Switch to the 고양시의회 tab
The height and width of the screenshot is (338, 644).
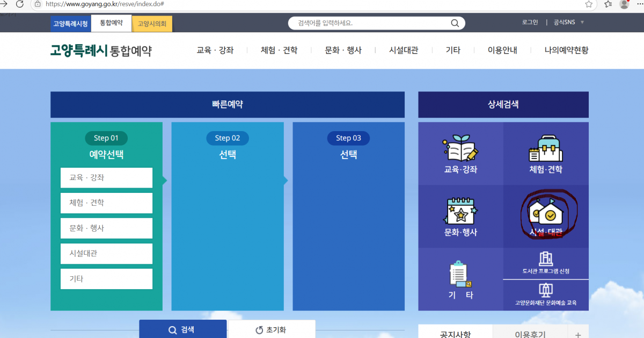click(x=152, y=24)
